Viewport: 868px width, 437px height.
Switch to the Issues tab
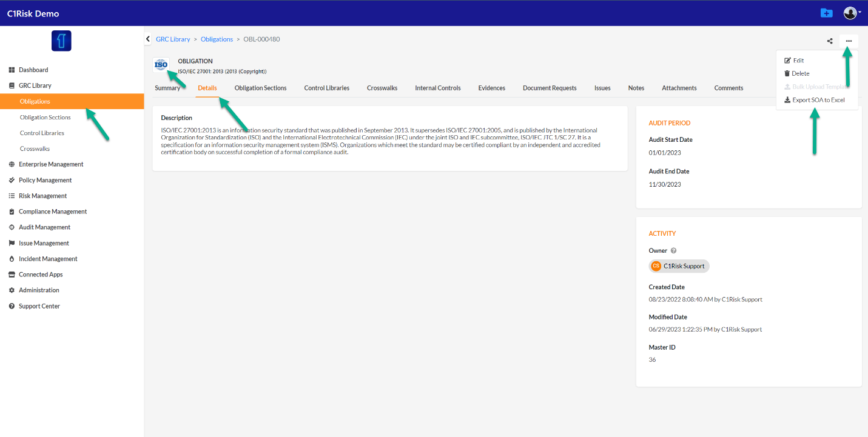pos(602,88)
